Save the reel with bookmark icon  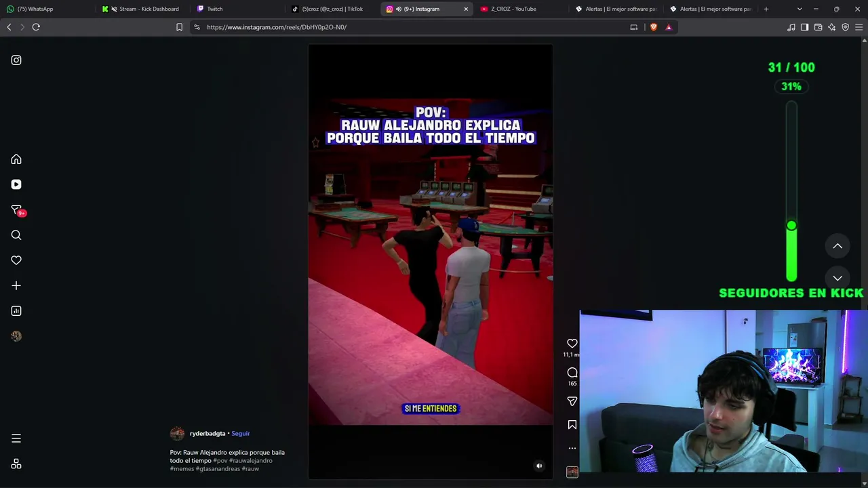pyautogui.click(x=572, y=425)
